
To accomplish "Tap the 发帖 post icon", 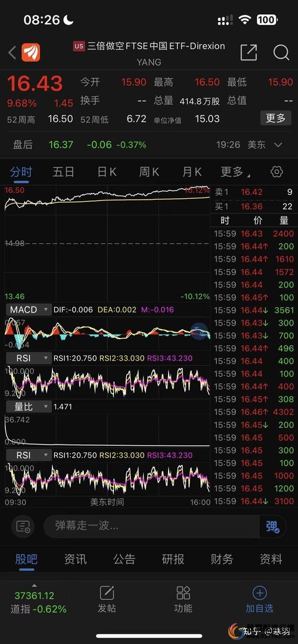I will click(107, 599).
